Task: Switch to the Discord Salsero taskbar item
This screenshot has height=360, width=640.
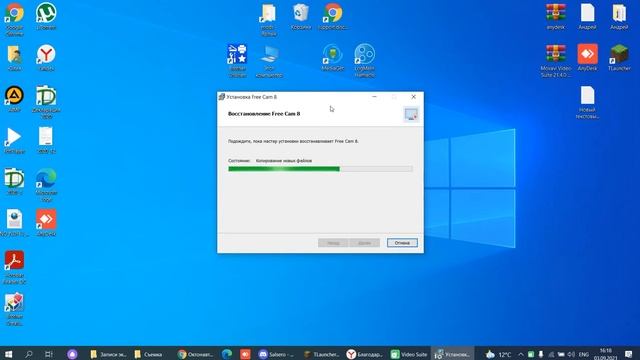Action: coord(276,354)
